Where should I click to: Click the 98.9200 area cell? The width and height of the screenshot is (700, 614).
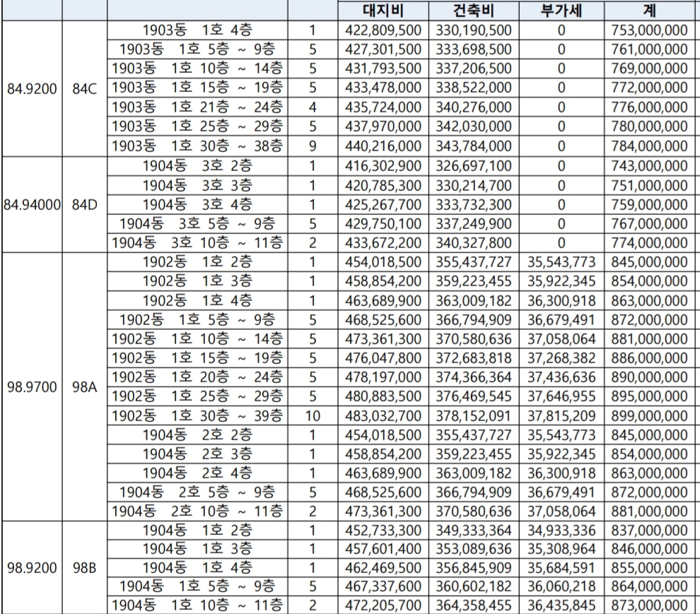click(x=32, y=567)
